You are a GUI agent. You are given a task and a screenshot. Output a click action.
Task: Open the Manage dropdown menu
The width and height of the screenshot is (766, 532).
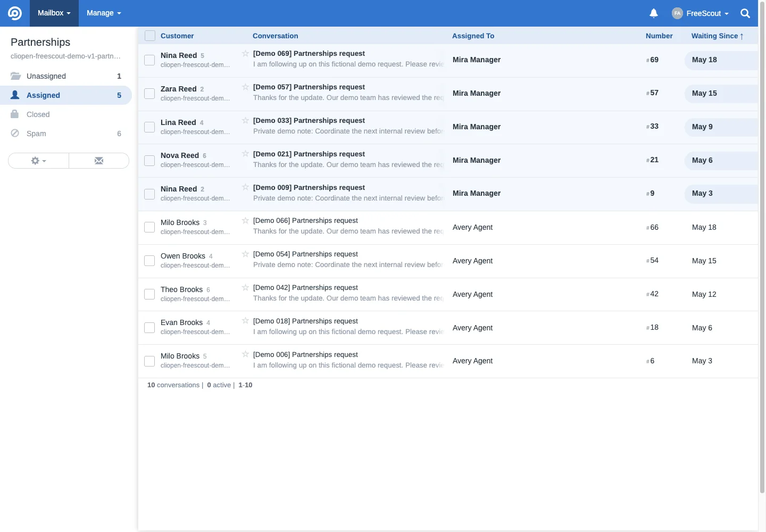tap(104, 13)
